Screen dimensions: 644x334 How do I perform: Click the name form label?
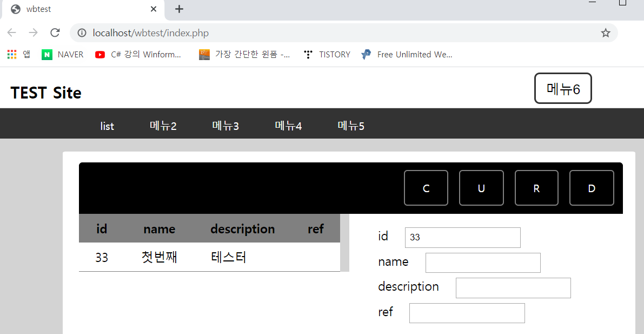(393, 261)
